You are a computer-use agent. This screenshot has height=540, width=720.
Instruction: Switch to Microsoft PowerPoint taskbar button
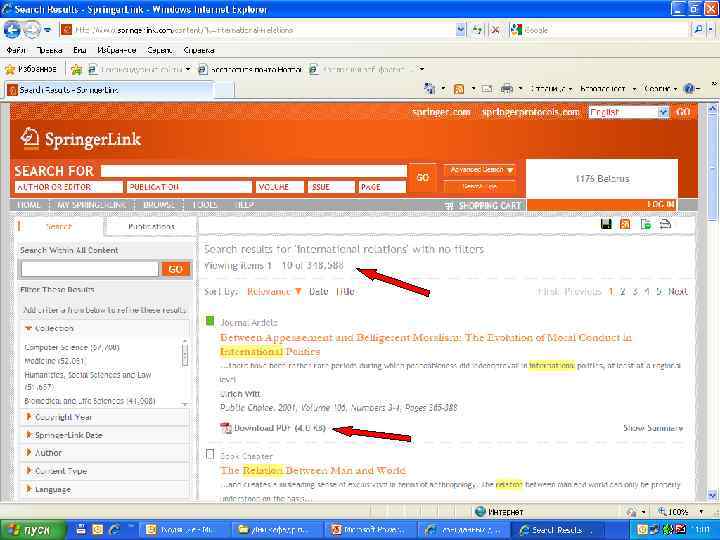(371, 530)
